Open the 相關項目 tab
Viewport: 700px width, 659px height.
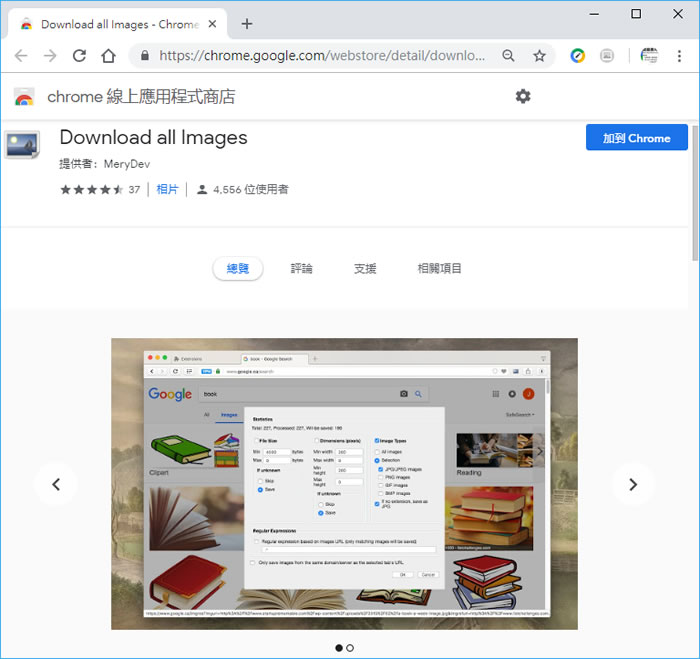point(439,268)
